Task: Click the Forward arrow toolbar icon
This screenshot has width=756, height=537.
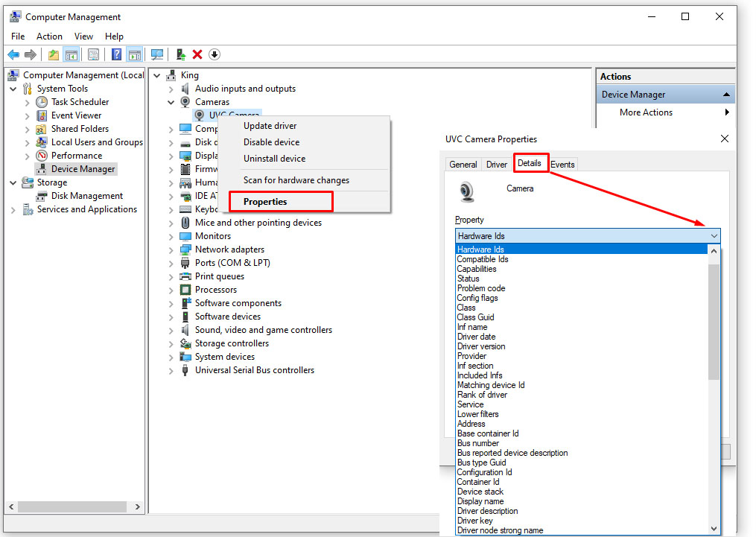Action: pos(31,54)
